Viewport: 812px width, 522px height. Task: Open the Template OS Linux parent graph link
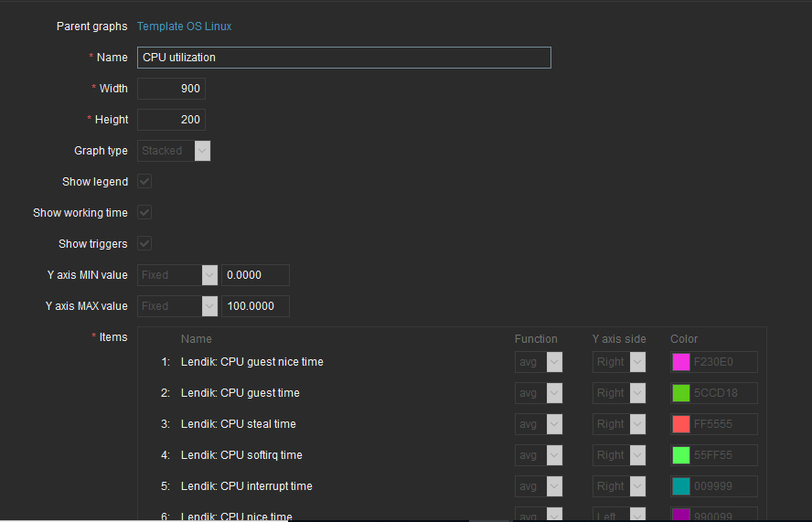(x=184, y=27)
